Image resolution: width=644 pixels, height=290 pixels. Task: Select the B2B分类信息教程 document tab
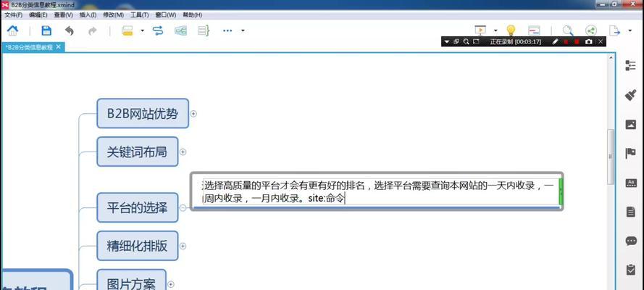[30, 47]
